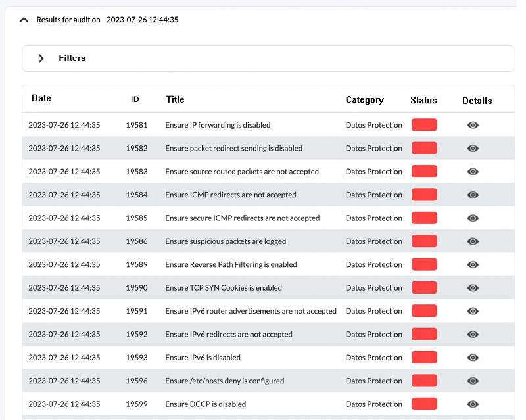Open eye icon for TCP SYN Cookies row

tap(473, 287)
